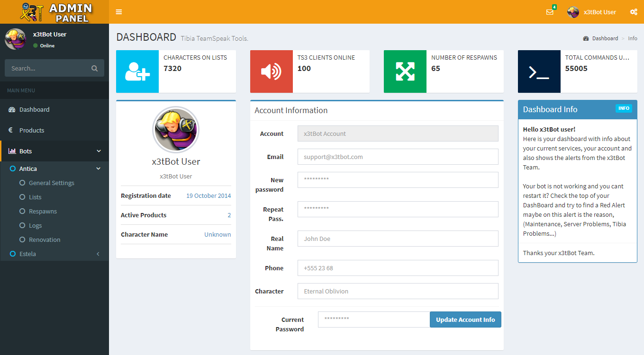Image resolution: width=644 pixels, height=355 pixels.
Task: Open the mail notifications envelope icon
Action: tap(550, 12)
